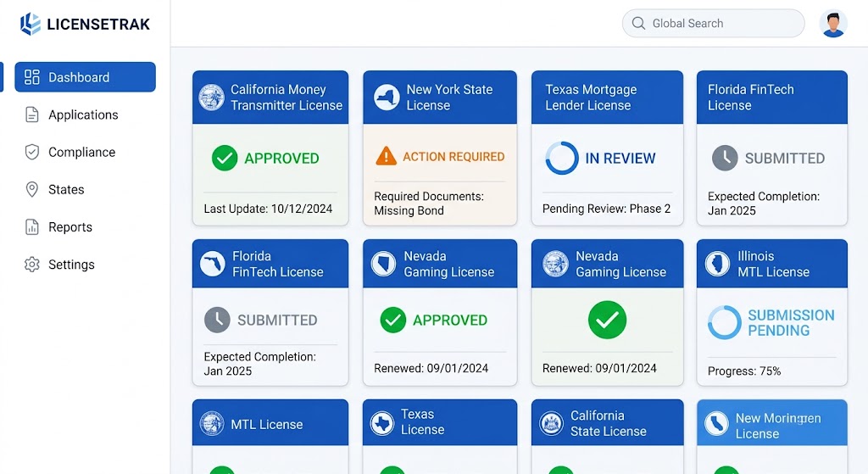The height and width of the screenshot is (474, 868).
Task: Click 'Pending Review: Phase 2' text
Action: [x=606, y=209]
